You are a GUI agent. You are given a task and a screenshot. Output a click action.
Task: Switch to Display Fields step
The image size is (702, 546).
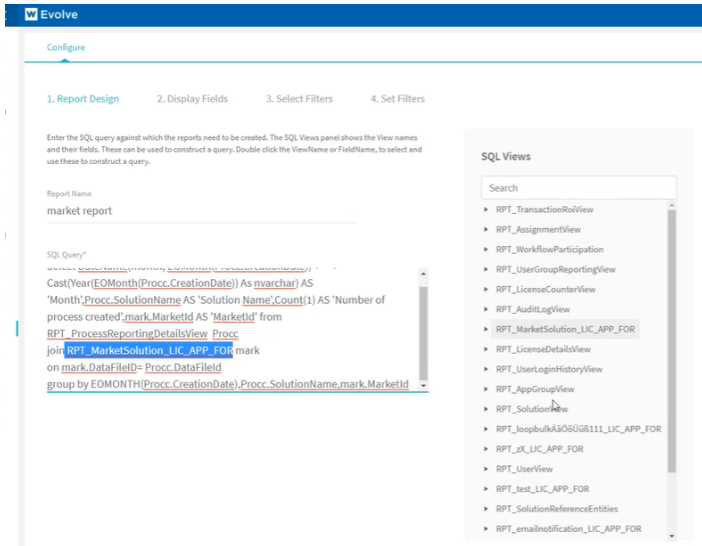(x=192, y=99)
